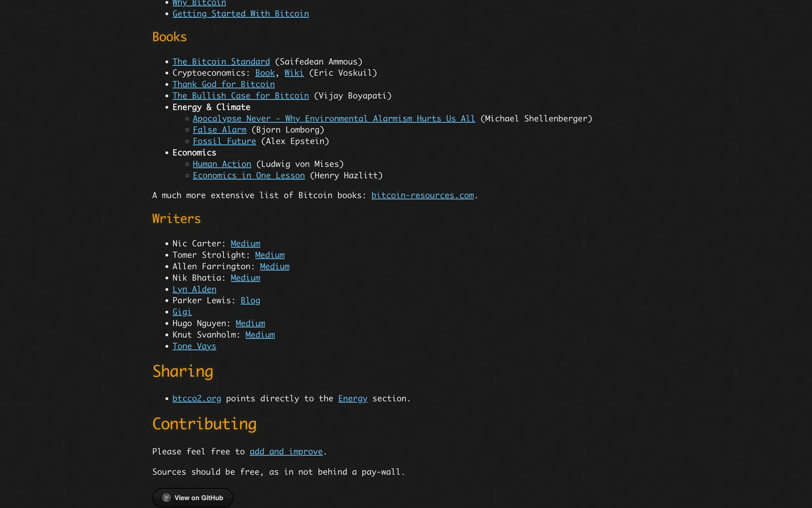Open 'Getting Started With Bitcoin' link
The width and height of the screenshot is (812, 508).
point(241,14)
